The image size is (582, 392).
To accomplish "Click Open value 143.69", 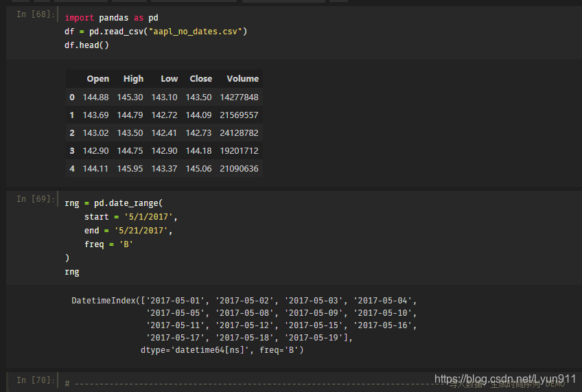I will [x=96, y=115].
